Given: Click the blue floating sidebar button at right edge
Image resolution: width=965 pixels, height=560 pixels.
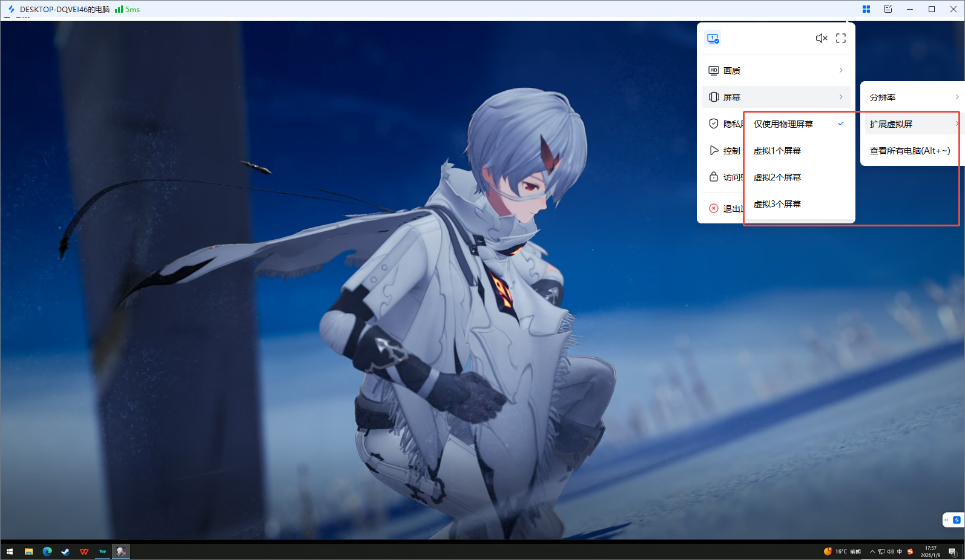Looking at the screenshot, I should click(x=957, y=520).
